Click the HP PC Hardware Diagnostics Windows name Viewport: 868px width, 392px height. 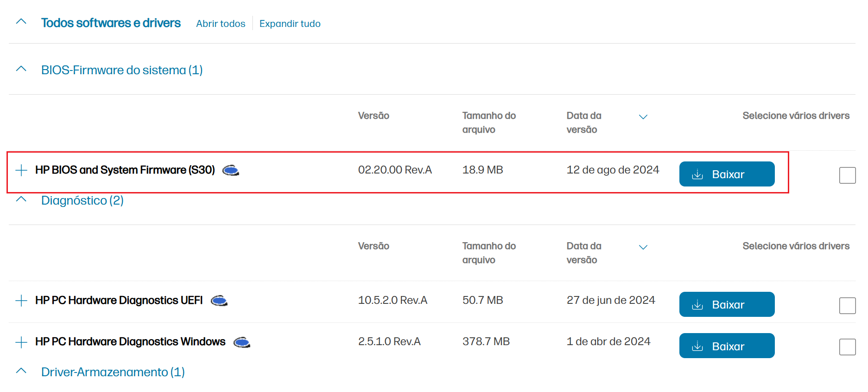pos(130,342)
